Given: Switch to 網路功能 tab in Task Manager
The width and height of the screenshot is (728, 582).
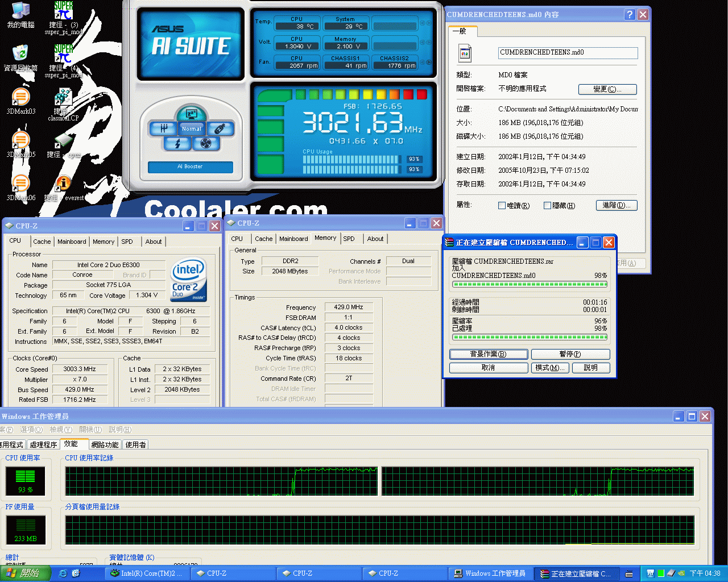Looking at the screenshot, I should click(x=105, y=444).
